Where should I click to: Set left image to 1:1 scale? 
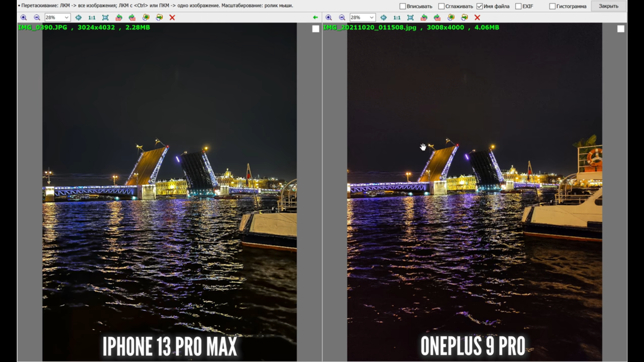(x=92, y=17)
